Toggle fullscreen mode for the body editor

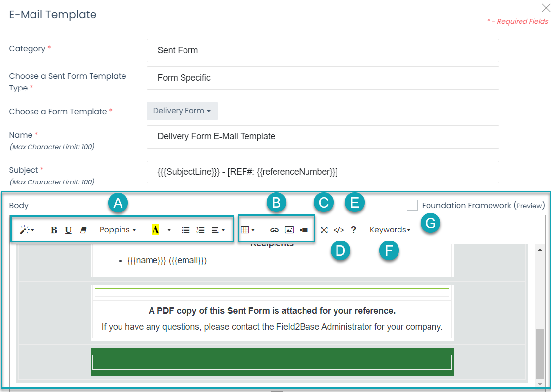pos(324,229)
